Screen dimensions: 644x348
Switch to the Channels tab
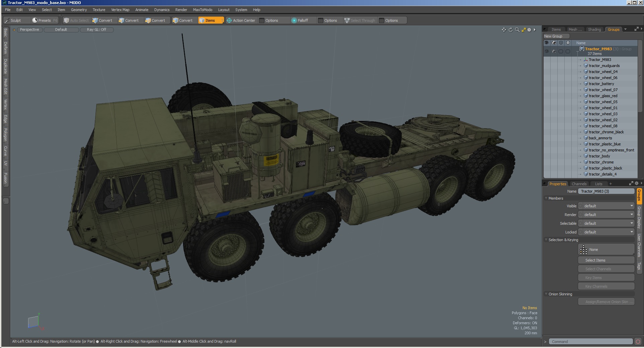click(x=579, y=184)
